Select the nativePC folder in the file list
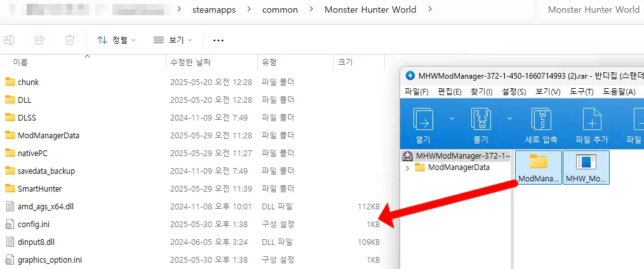The image size is (644, 269). (33, 153)
